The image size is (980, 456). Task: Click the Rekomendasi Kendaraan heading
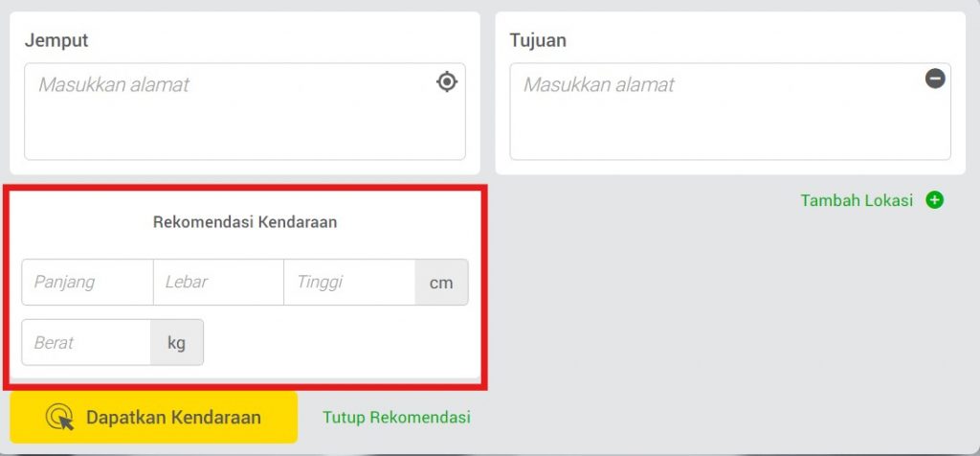point(245,222)
